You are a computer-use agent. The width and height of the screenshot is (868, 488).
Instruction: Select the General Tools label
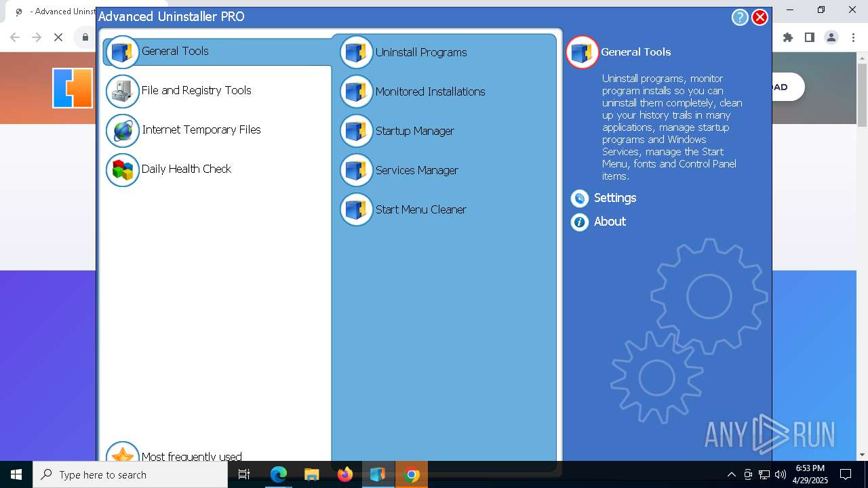(175, 51)
